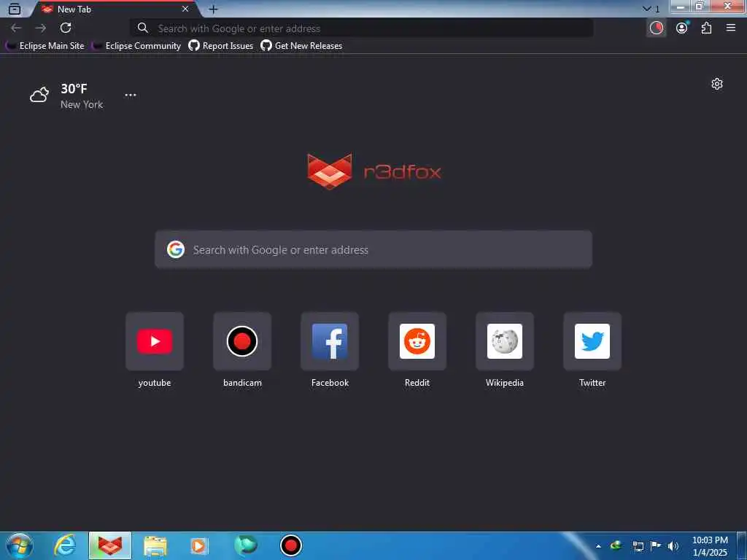Open the network tray icon
747x560 pixels.
pos(638,546)
